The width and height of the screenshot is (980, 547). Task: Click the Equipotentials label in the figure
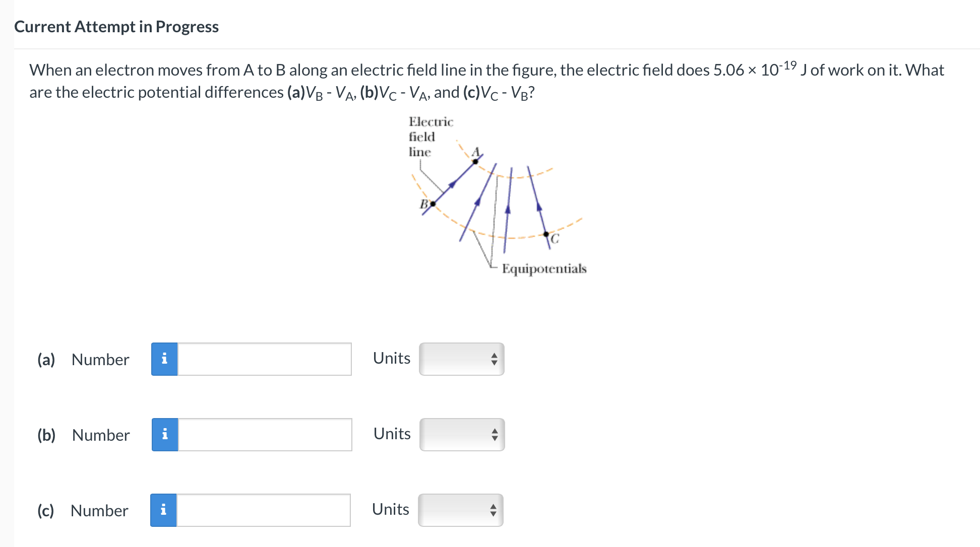[x=544, y=268]
